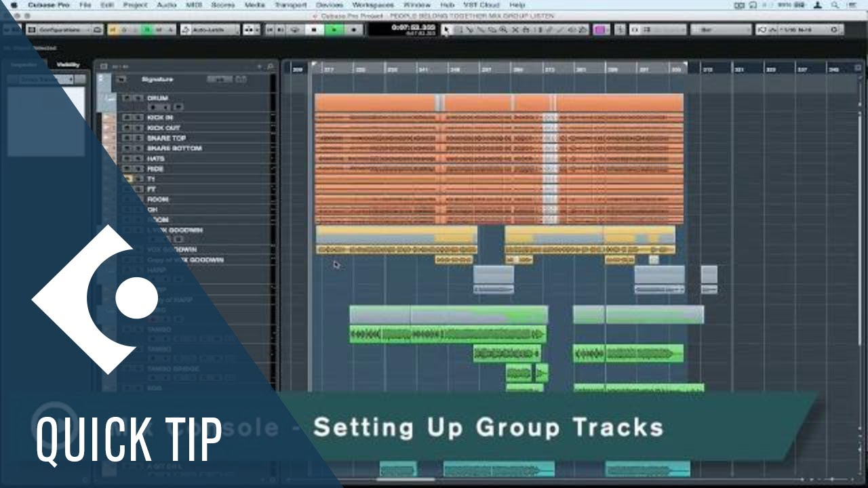Toggle the Cycle loop transport button
This screenshot has height=488, width=868.
294,30
